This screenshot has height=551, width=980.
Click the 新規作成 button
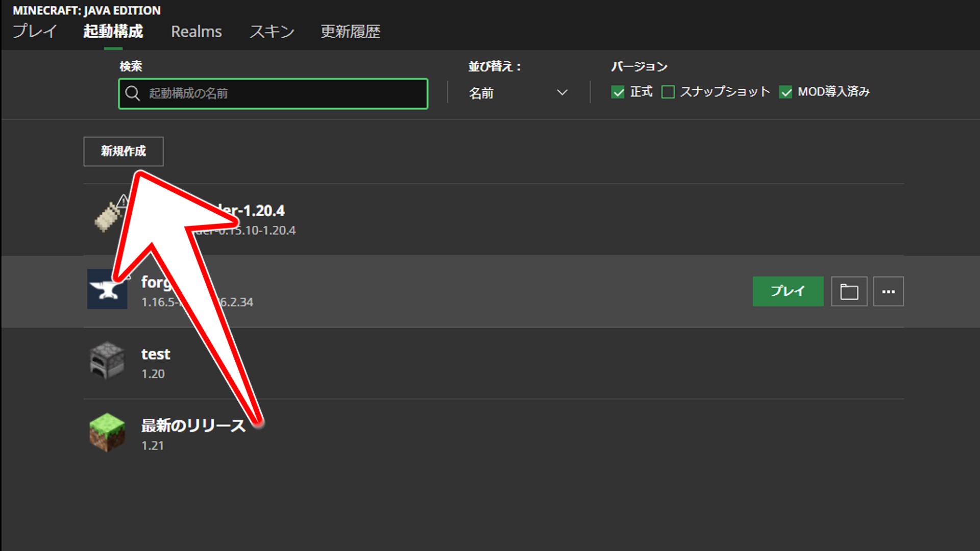click(x=123, y=152)
